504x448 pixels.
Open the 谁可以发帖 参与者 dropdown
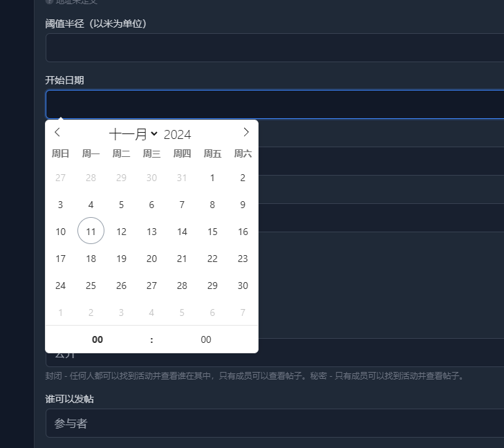tap(277, 423)
